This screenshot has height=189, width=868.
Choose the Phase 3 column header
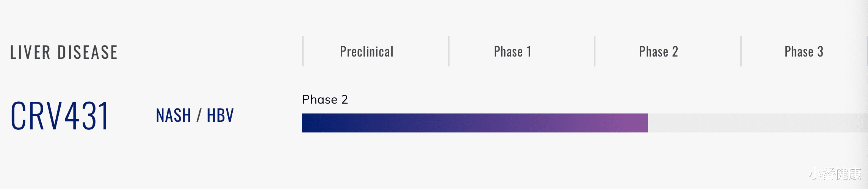(804, 52)
